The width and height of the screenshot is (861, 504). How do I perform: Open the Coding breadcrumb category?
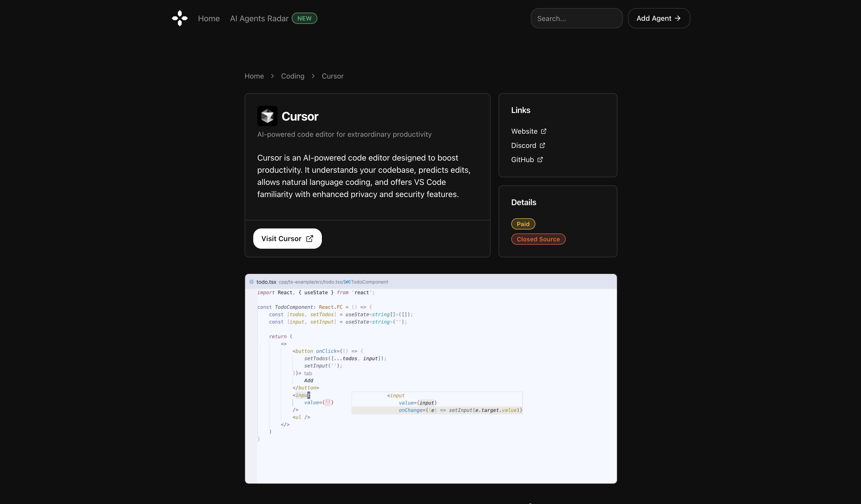point(292,76)
